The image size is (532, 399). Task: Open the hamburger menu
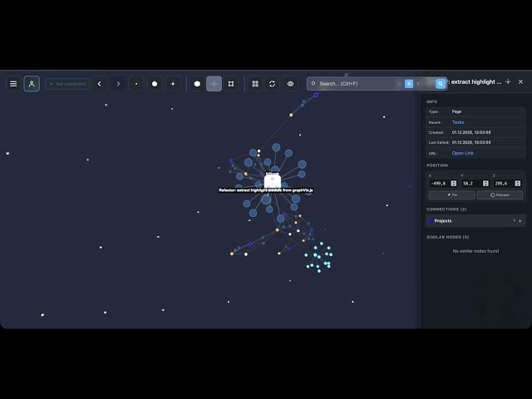(13, 84)
